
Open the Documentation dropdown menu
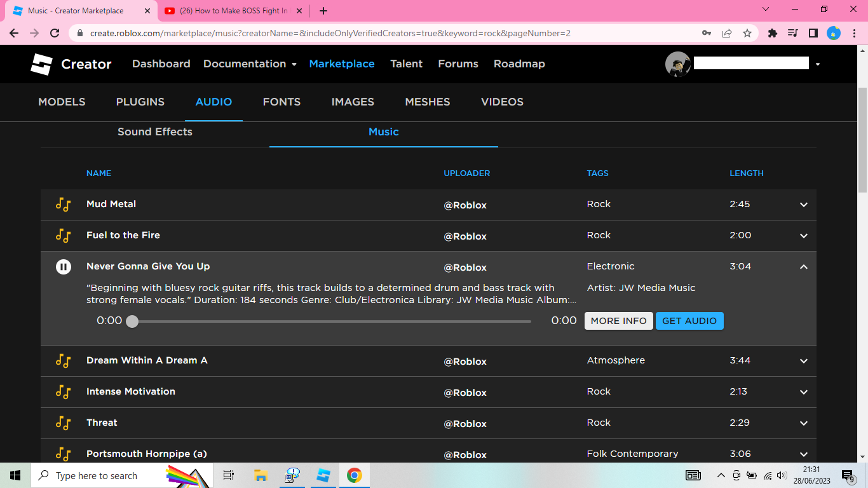click(x=250, y=64)
